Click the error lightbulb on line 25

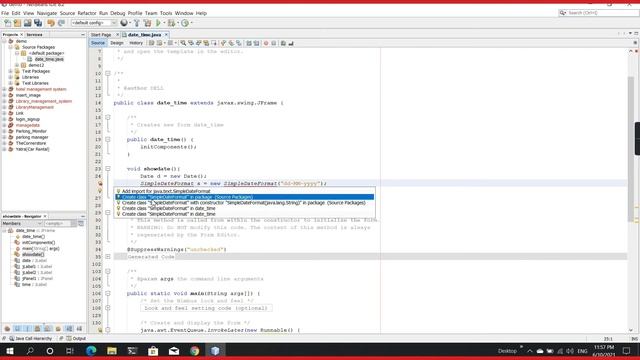tap(100, 184)
